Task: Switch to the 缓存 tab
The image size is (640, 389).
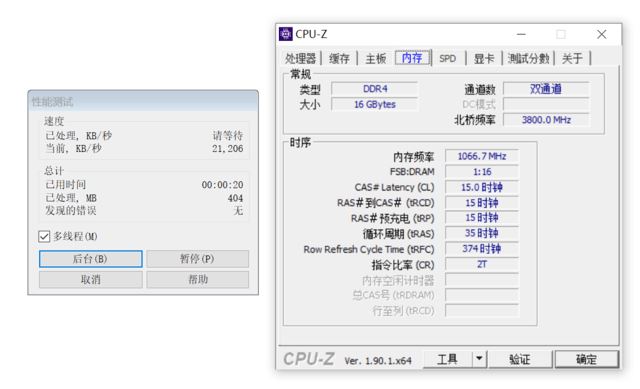Action: (x=339, y=58)
